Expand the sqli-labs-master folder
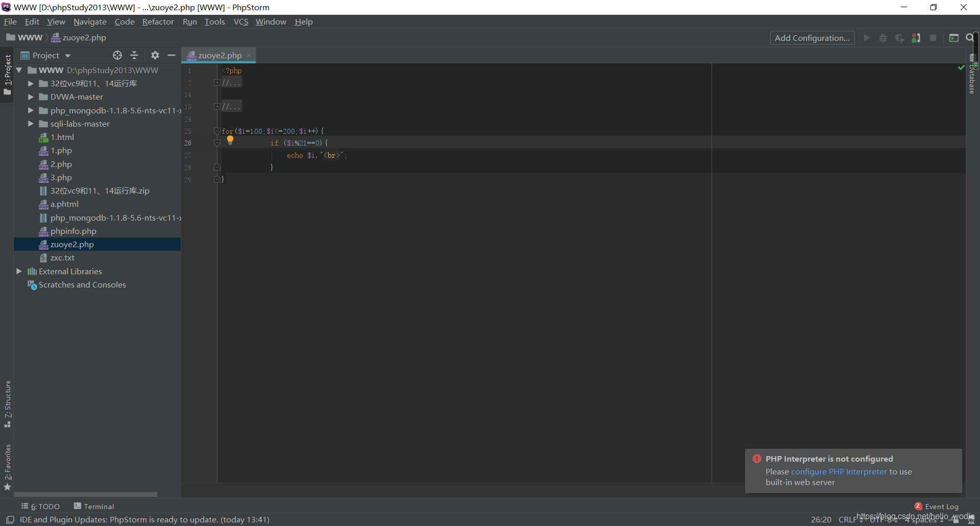This screenshot has width=980, height=526. point(31,124)
